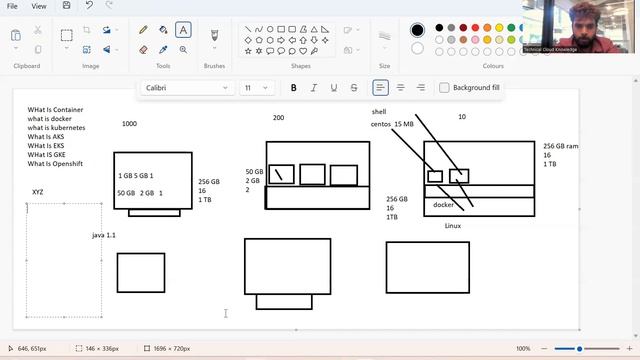This screenshot has width=640, height=360.
Task: Select Colour 1 black circle
Action: (417, 30)
